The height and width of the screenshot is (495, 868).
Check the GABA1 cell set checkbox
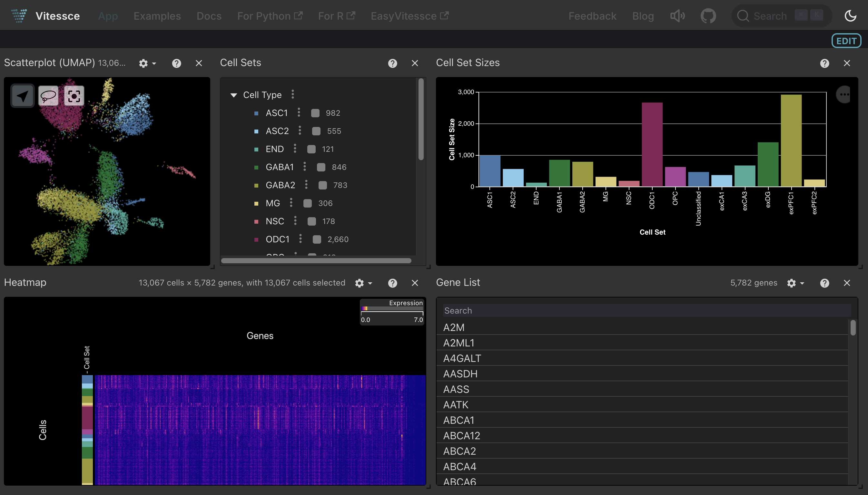tap(321, 167)
